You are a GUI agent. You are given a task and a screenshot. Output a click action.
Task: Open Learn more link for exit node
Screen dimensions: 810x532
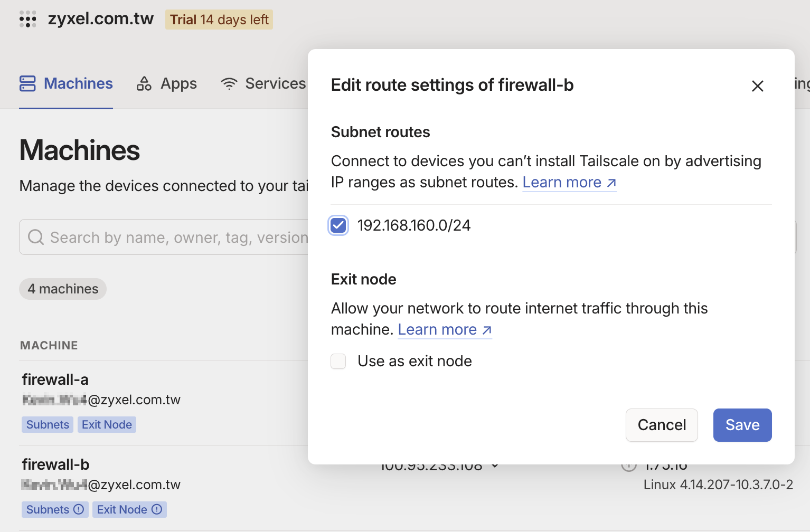coord(444,329)
